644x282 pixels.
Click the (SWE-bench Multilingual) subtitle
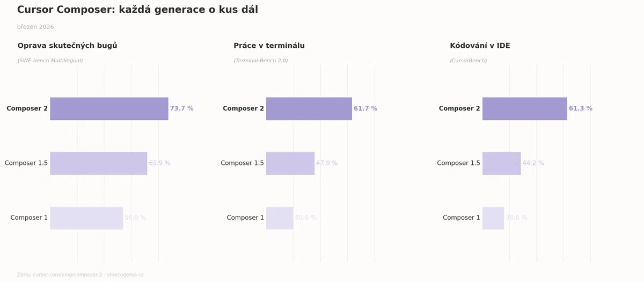(x=50, y=61)
